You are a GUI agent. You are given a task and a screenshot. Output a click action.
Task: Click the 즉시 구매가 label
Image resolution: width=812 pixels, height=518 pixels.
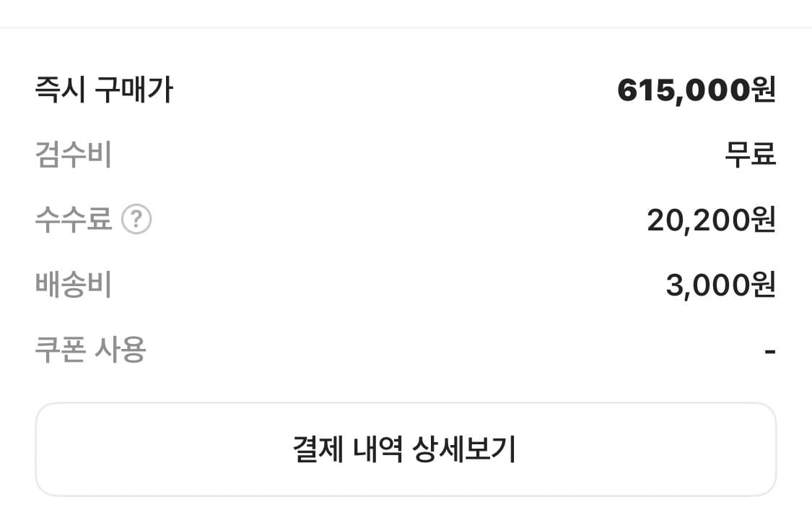(x=104, y=90)
